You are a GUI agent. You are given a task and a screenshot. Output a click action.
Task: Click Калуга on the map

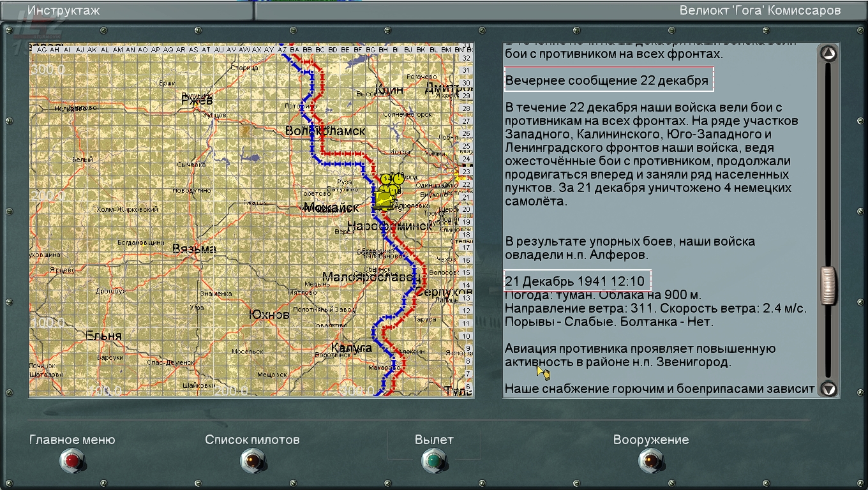[x=351, y=348]
